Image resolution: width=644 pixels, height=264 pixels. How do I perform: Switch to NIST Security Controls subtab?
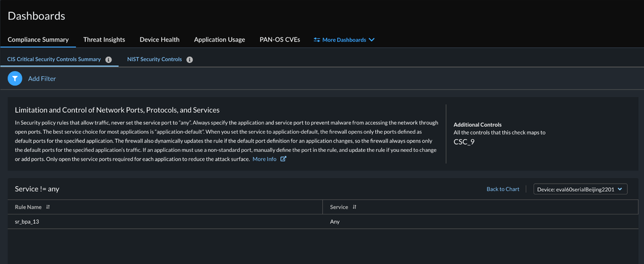tap(155, 59)
